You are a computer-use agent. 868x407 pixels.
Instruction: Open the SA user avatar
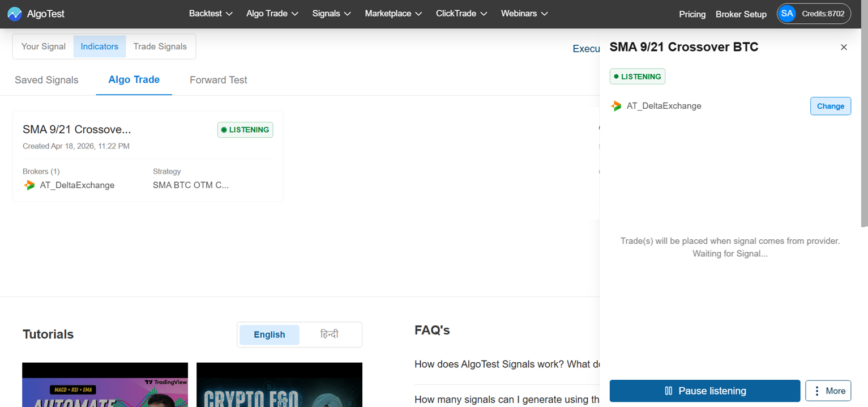pos(787,14)
